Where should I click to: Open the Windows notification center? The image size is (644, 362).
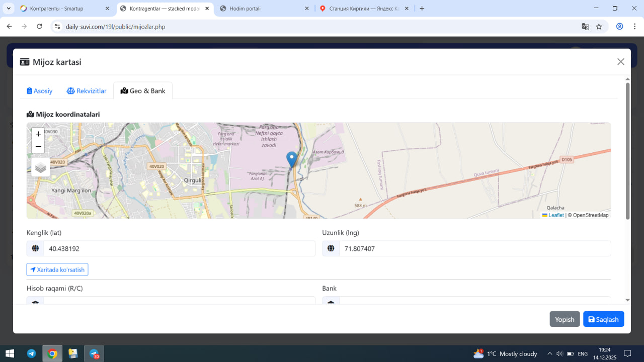[627, 353]
